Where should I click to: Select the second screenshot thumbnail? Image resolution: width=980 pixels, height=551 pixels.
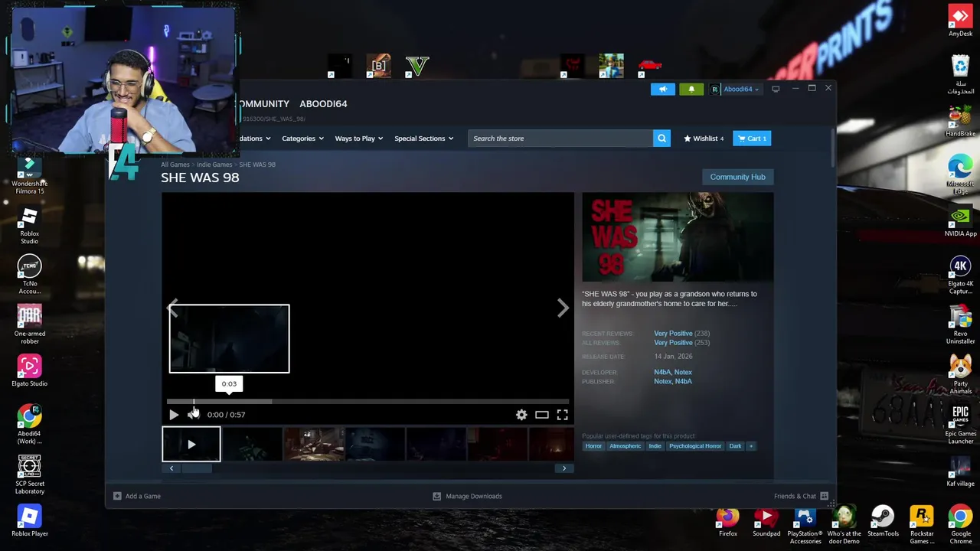[x=253, y=445]
